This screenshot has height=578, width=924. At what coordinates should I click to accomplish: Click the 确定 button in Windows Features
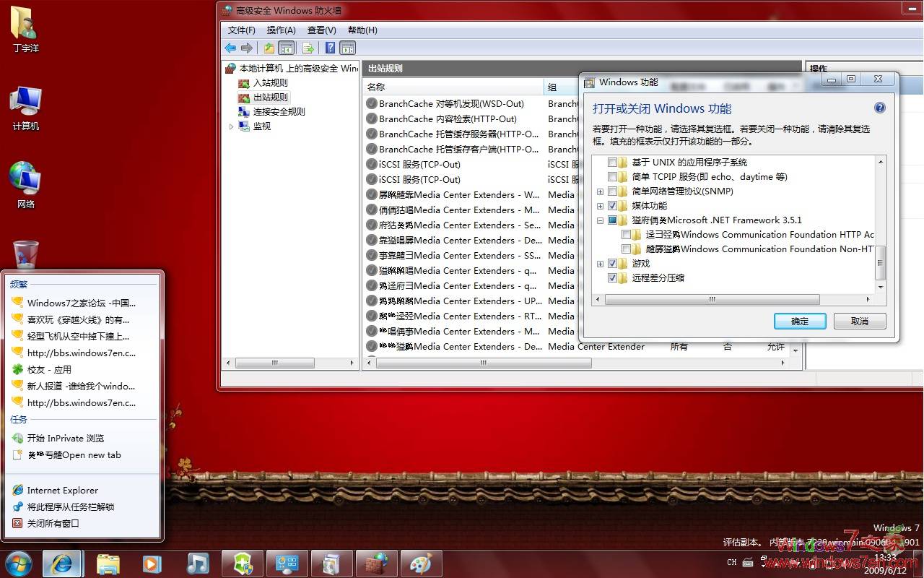800,321
